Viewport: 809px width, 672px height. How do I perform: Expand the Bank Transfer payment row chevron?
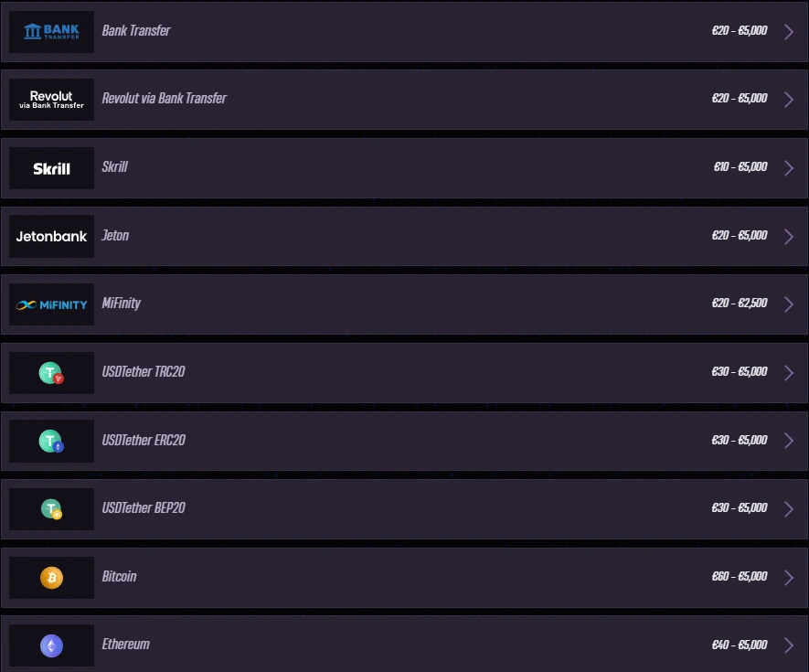click(788, 30)
